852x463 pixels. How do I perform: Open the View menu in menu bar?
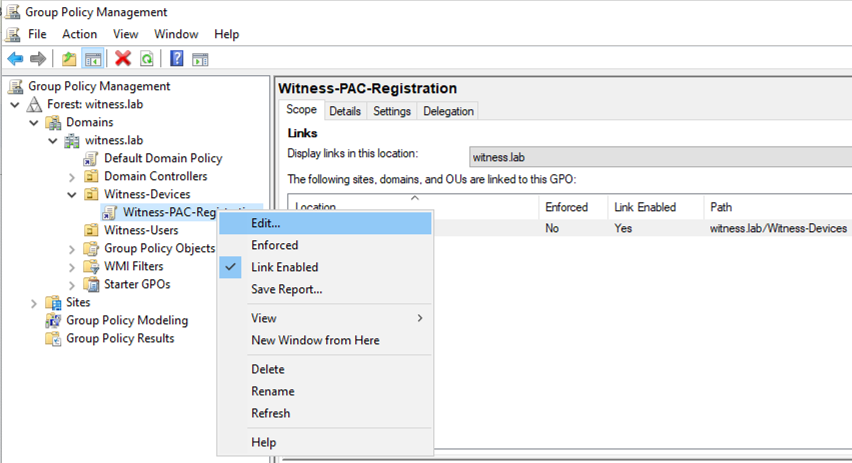pyautogui.click(x=126, y=34)
